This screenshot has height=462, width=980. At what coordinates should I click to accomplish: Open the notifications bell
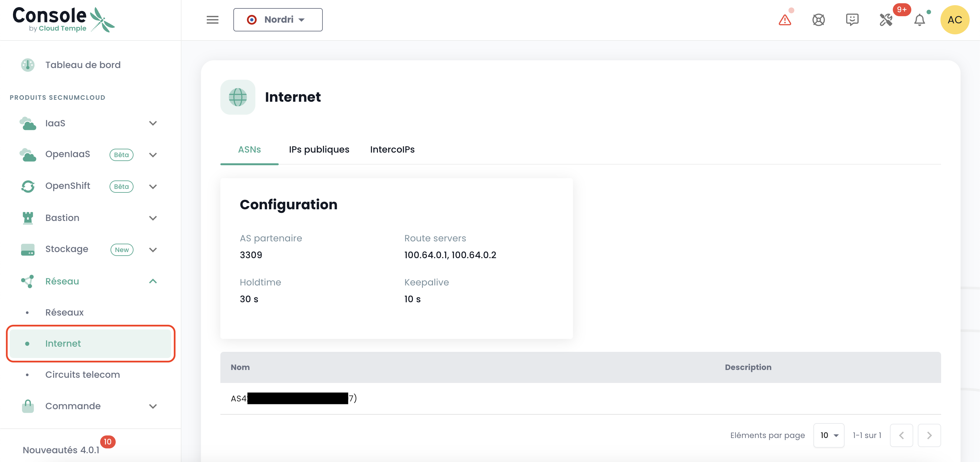919,20
